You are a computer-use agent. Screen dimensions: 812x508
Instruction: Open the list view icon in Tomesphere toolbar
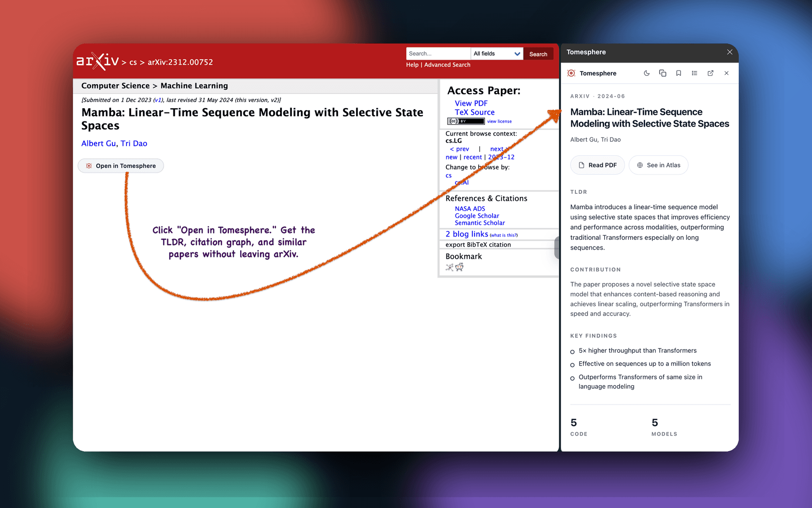point(695,73)
